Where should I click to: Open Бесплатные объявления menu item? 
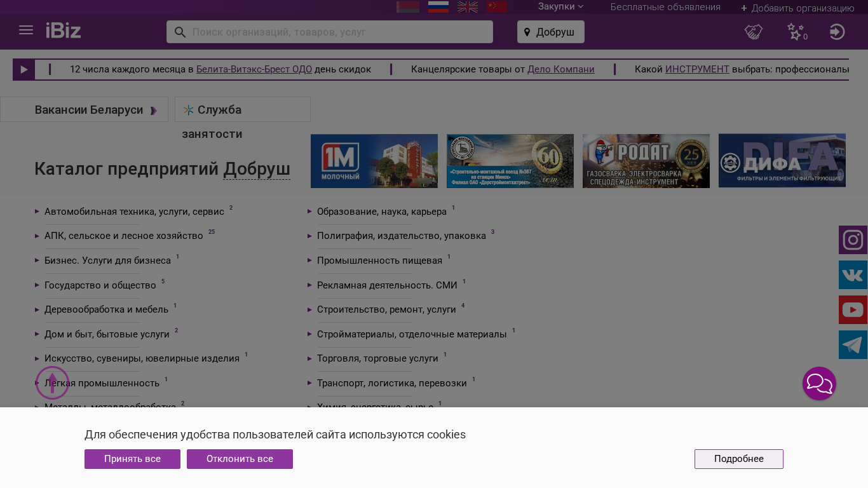coord(665,7)
